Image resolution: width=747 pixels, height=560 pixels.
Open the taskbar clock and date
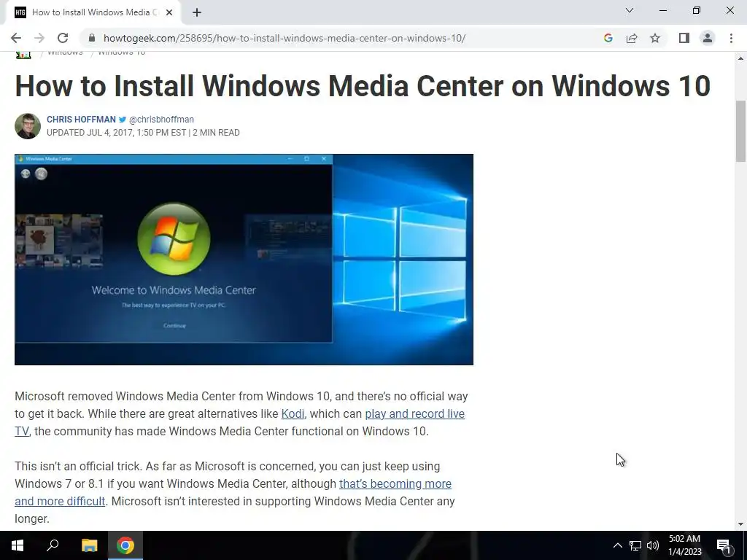(x=684, y=545)
